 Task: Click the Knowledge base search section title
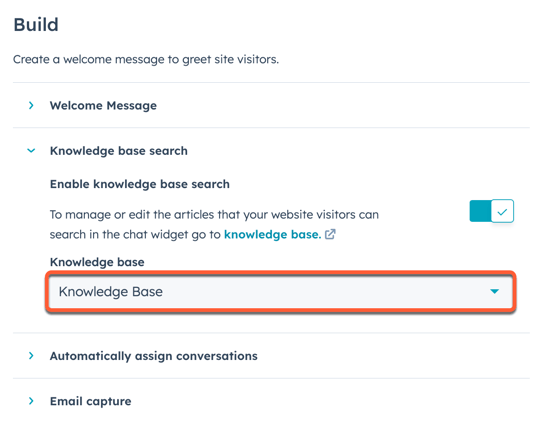click(x=119, y=151)
